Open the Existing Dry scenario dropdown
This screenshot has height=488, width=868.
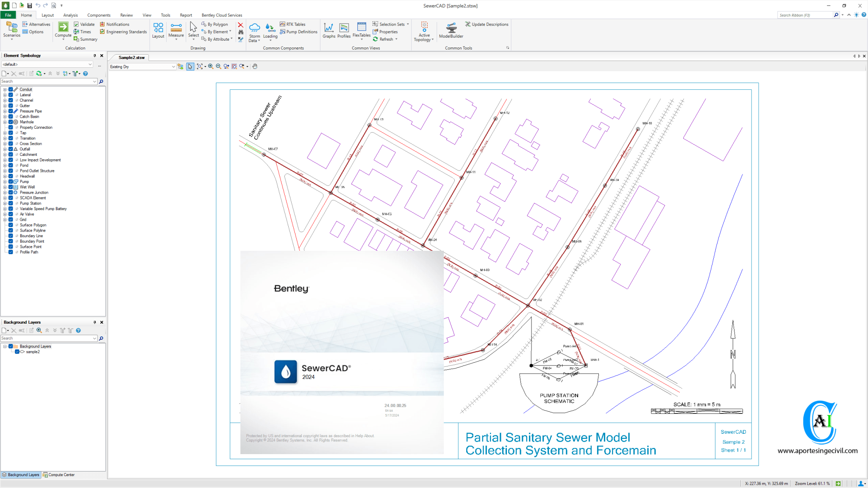(x=173, y=67)
